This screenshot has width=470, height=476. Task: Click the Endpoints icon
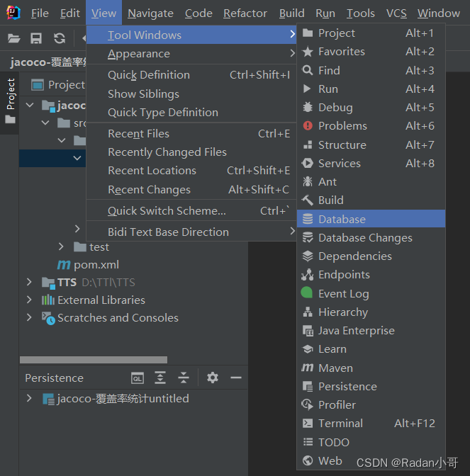[x=308, y=275]
